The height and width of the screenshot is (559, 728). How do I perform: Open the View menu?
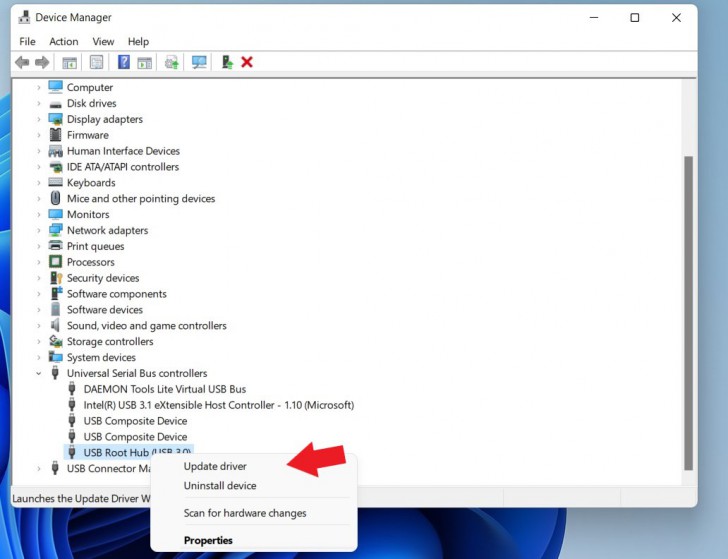[x=103, y=41]
